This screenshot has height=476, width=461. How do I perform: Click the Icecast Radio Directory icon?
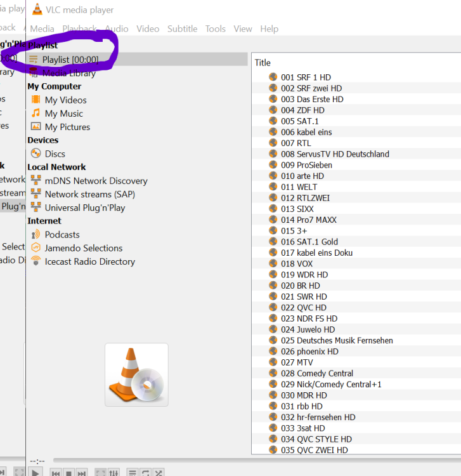click(x=36, y=261)
